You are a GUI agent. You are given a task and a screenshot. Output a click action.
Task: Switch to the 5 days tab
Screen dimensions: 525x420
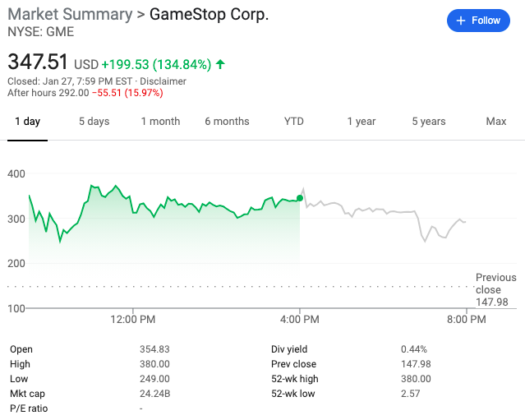[x=94, y=122]
